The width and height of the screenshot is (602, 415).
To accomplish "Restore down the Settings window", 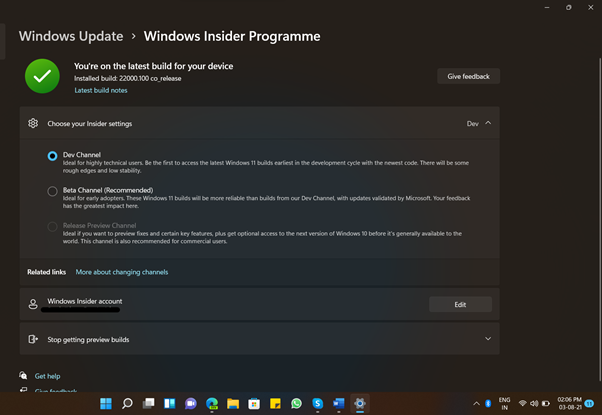I will coord(569,7).
